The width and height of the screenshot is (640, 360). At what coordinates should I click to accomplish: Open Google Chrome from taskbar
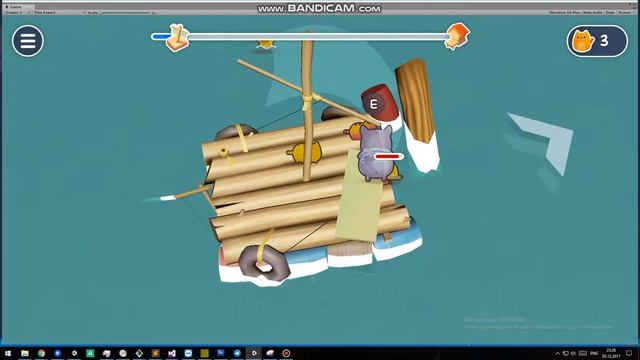point(41,353)
